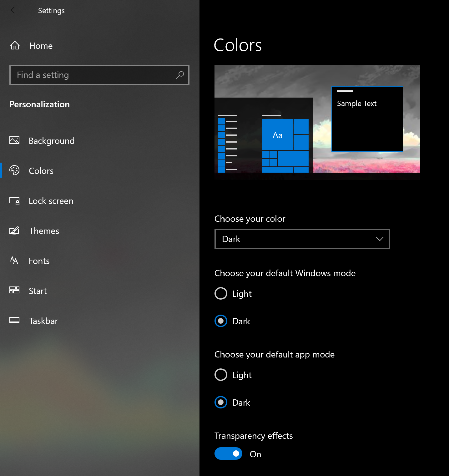
Task: Click the chevron on the Dark combo box
Action: [x=380, y=239]
